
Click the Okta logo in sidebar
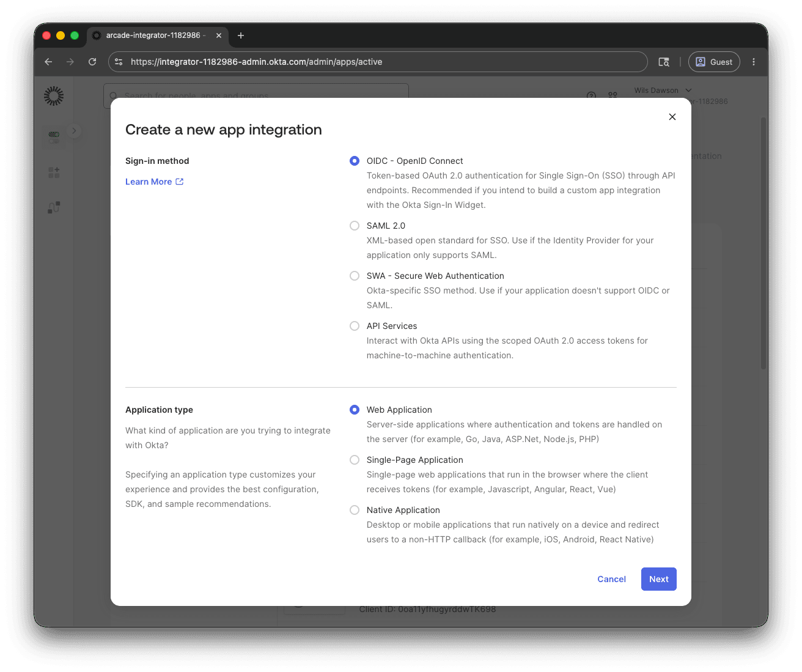point(54,96)
